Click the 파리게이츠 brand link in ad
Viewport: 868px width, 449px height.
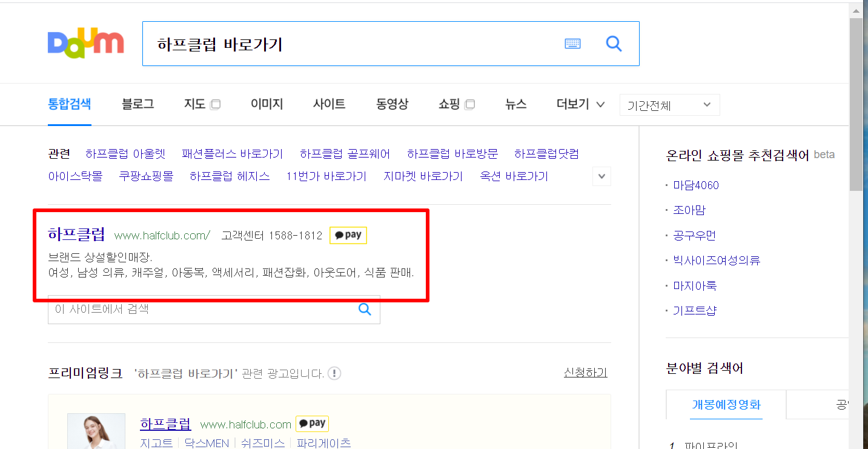(x=323, y=443)
